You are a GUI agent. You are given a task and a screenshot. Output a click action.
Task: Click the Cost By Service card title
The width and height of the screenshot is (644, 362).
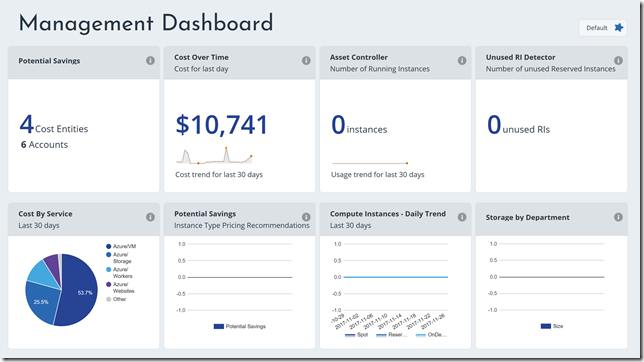(x=45, y=214)
